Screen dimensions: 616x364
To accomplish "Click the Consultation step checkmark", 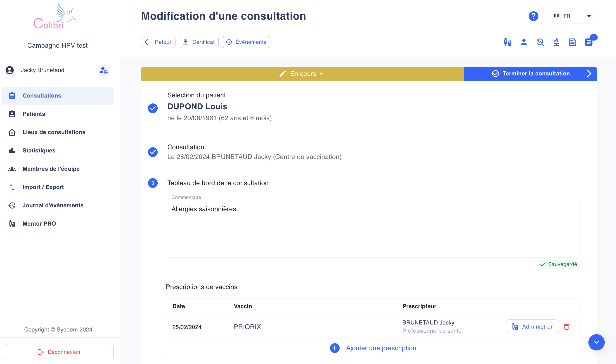I will pos(152,152).
